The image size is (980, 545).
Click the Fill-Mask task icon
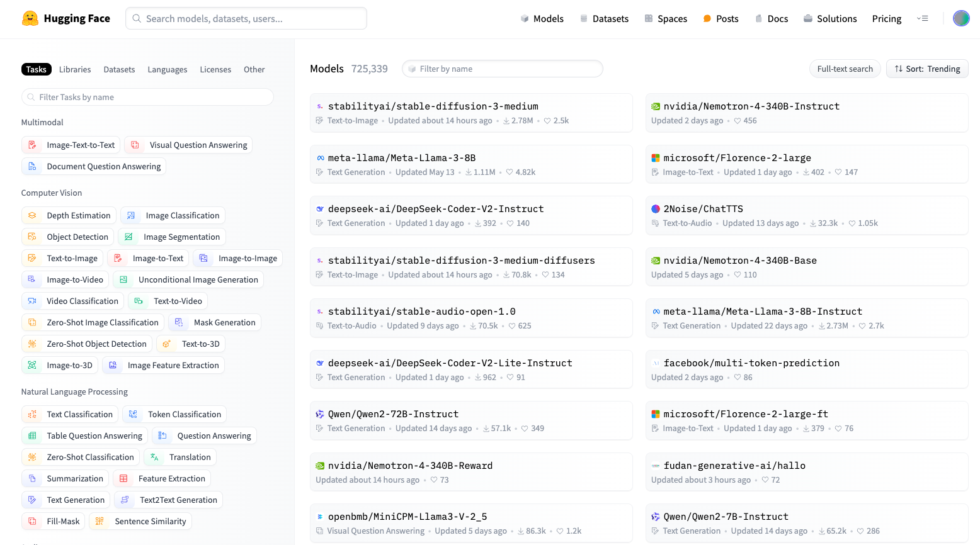(x=33, y=522)
